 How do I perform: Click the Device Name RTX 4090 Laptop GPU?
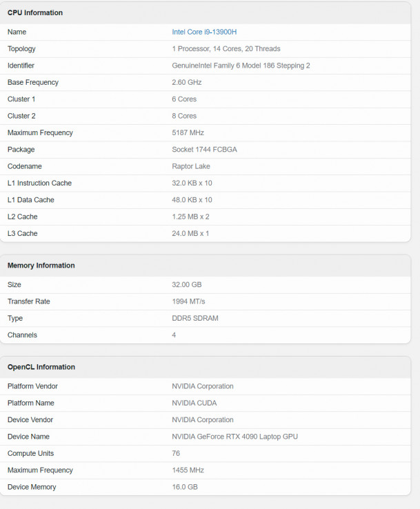coord(234,437)
